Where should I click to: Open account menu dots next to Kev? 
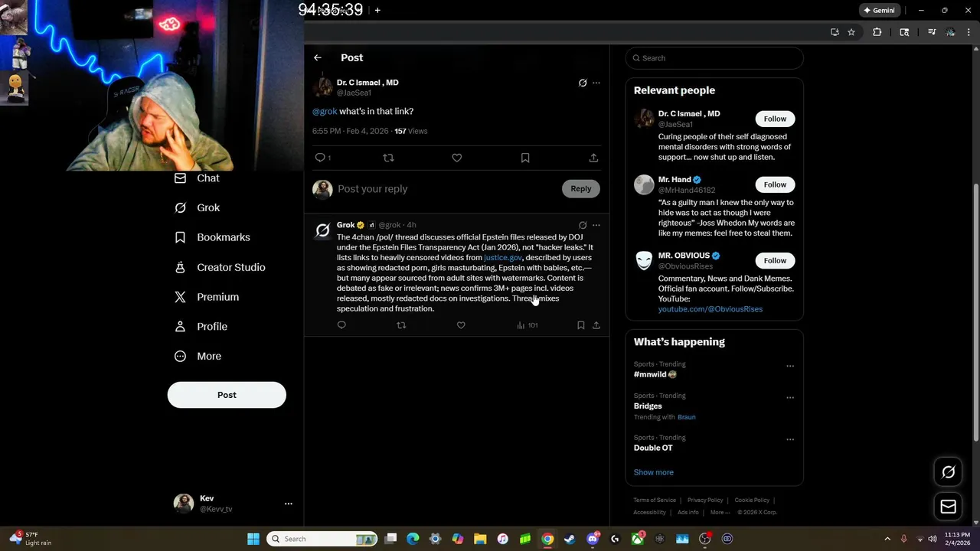click(x=289, y=504)
